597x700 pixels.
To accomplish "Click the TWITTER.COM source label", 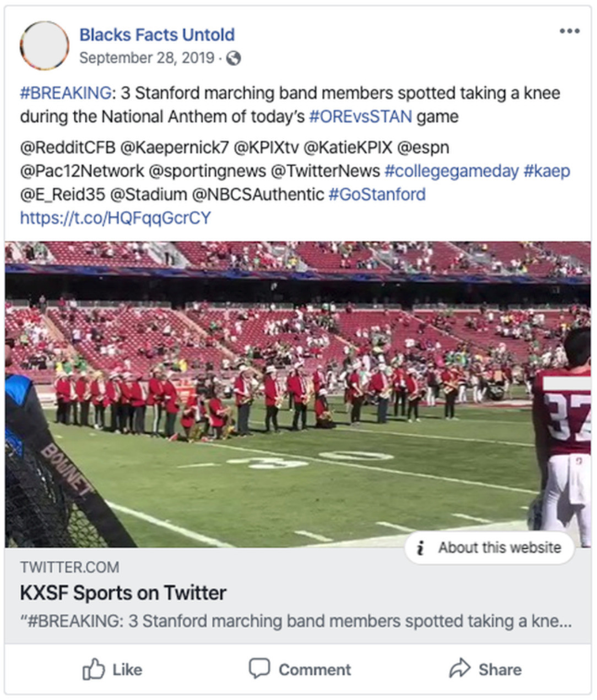I will click(69, 567).
